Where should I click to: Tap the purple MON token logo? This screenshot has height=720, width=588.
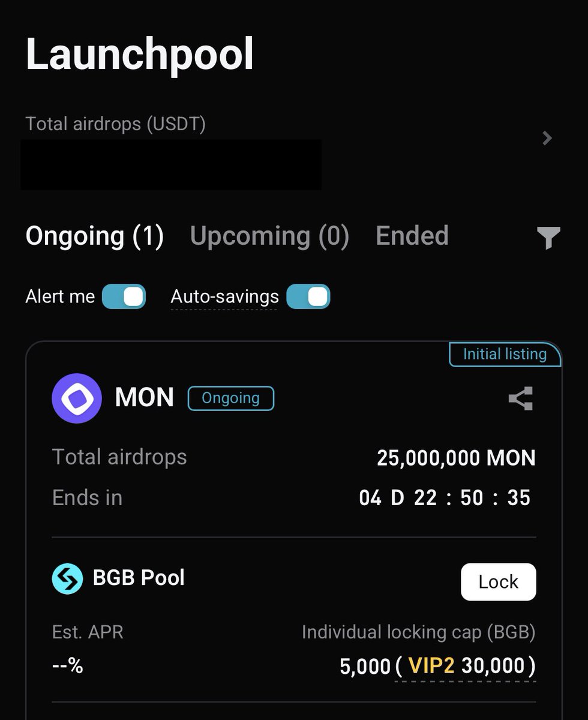[x=77, y=398]
